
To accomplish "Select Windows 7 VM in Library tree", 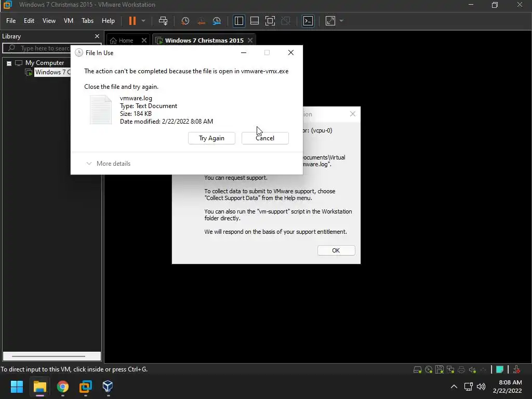I will click(52, 72).
